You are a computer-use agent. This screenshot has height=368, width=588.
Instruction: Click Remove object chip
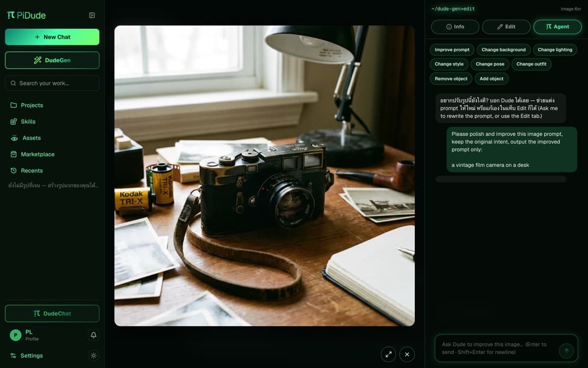click(x=451, y=79)
